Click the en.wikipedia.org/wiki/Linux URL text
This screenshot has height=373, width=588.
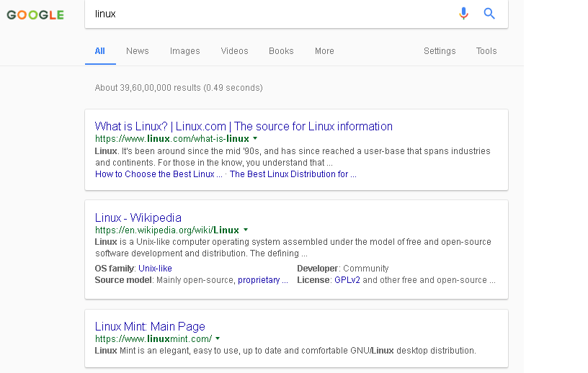[167, 230]
